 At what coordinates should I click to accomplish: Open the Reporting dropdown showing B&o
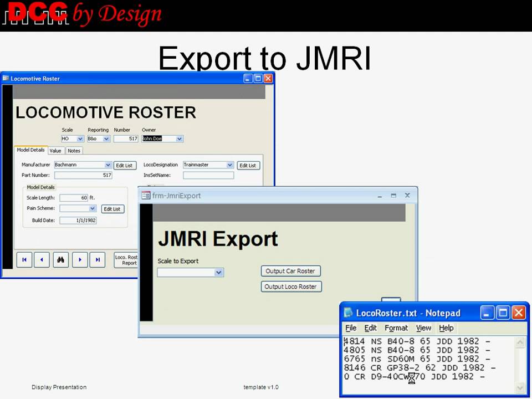tap(106, 139)
